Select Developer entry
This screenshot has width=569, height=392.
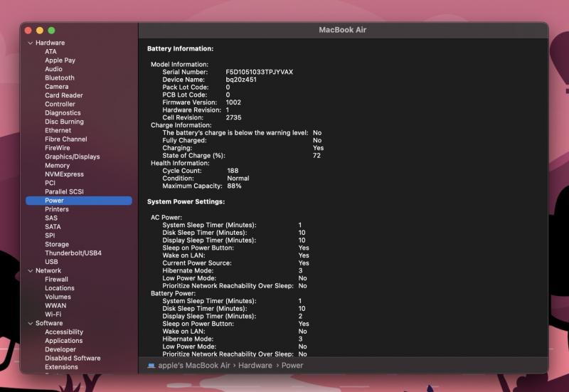pyautogui.click(x=60, y=349)
